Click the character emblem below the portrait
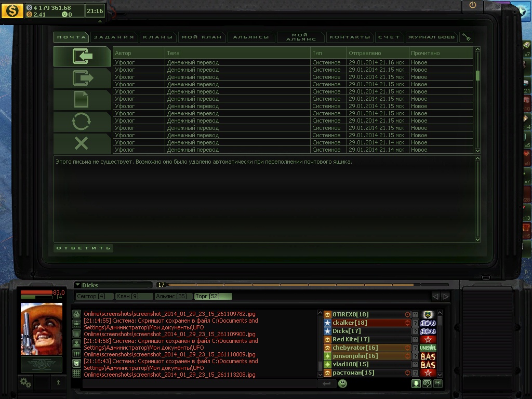 point(42,364)
